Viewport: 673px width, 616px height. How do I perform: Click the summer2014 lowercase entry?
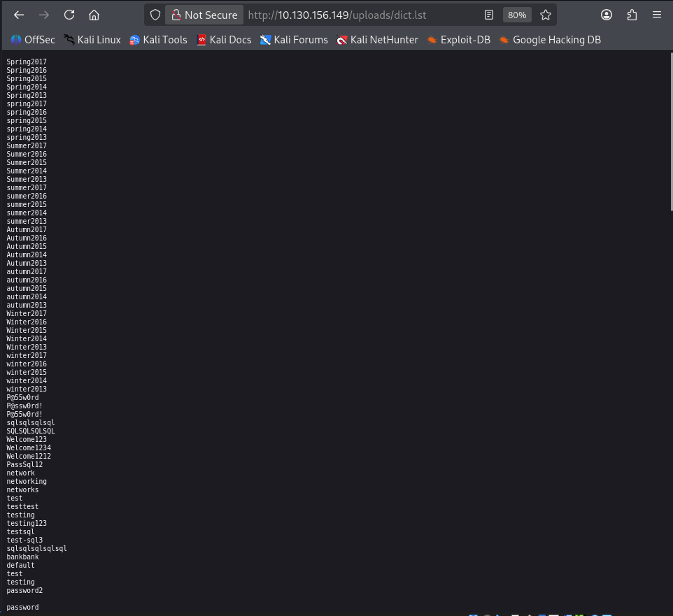pos(27,213)
